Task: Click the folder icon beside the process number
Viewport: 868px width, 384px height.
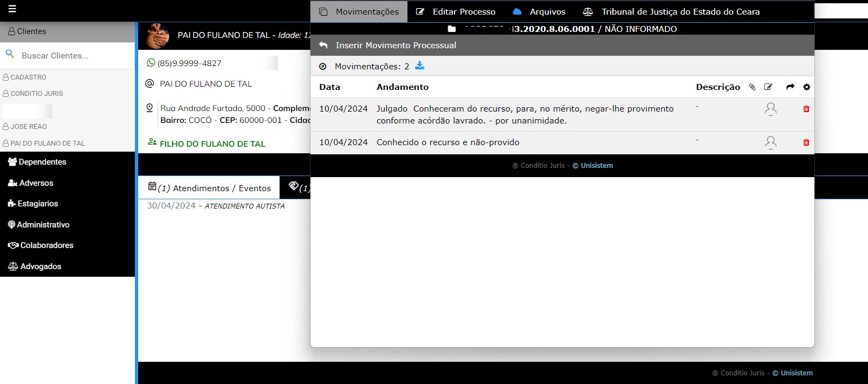Action: 452,29
